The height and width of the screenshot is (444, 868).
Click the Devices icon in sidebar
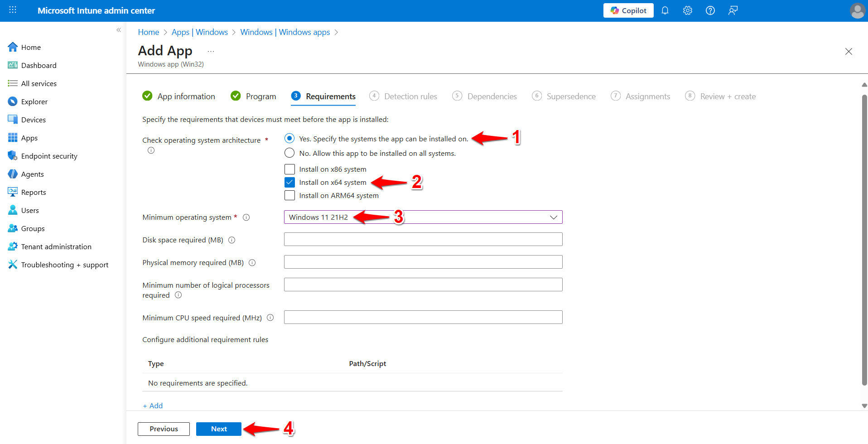13,120
